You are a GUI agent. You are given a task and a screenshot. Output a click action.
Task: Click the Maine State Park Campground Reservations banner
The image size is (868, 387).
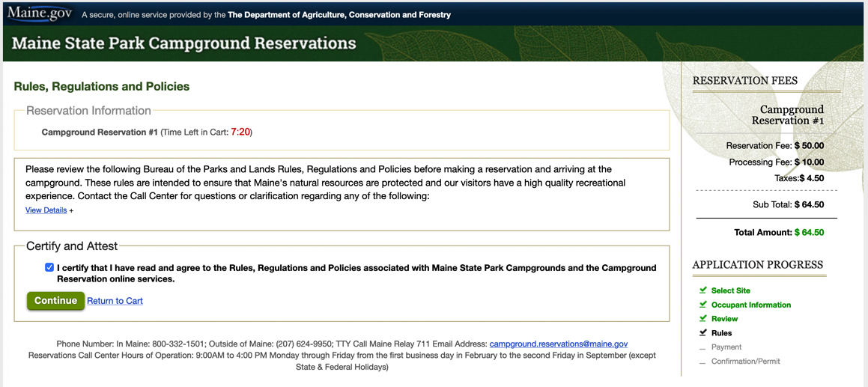tap(183, 43)
